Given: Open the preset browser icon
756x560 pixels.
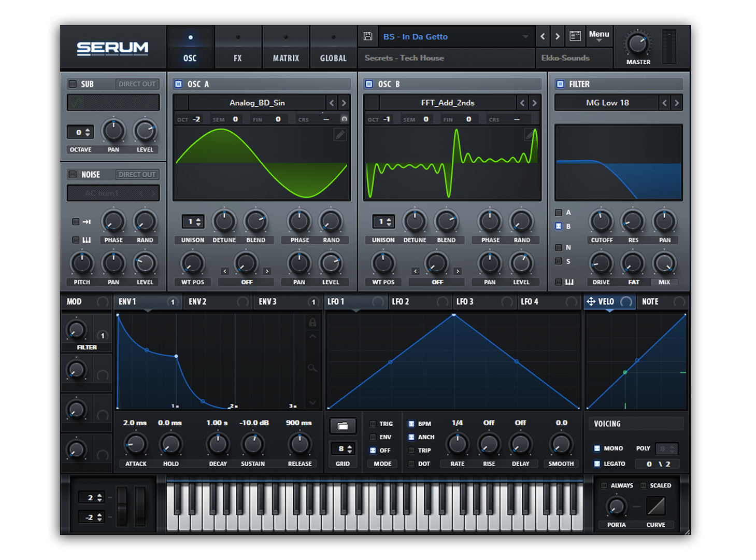Looking at the screenshot, I should pyautogui.click(x=575, y=36).
